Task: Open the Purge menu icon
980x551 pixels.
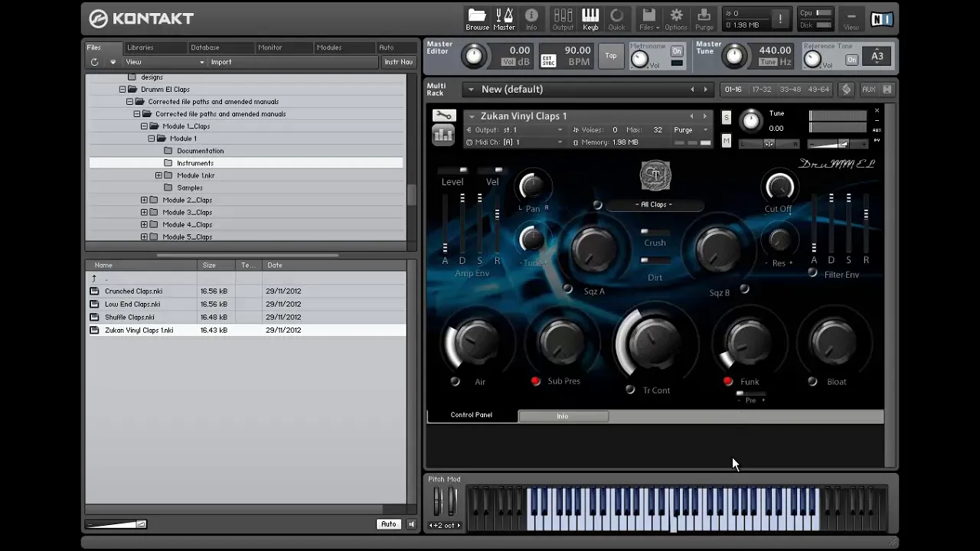Action: coord(704,19)
